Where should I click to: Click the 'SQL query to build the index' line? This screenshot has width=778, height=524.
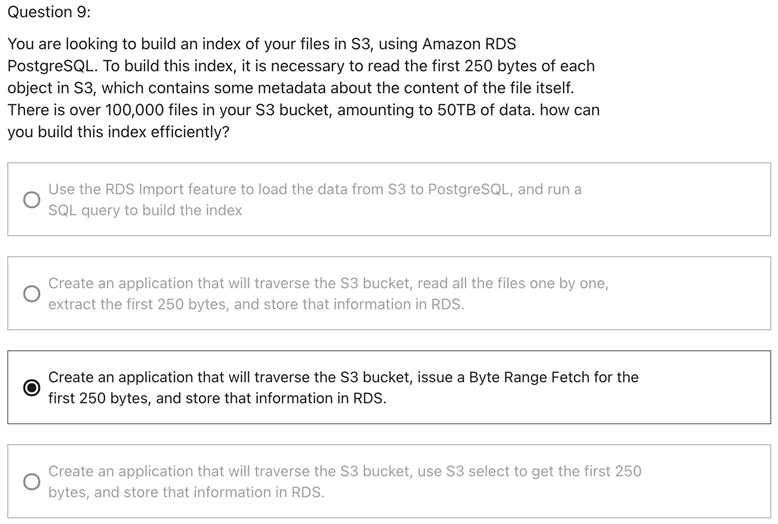click(145, 210)
